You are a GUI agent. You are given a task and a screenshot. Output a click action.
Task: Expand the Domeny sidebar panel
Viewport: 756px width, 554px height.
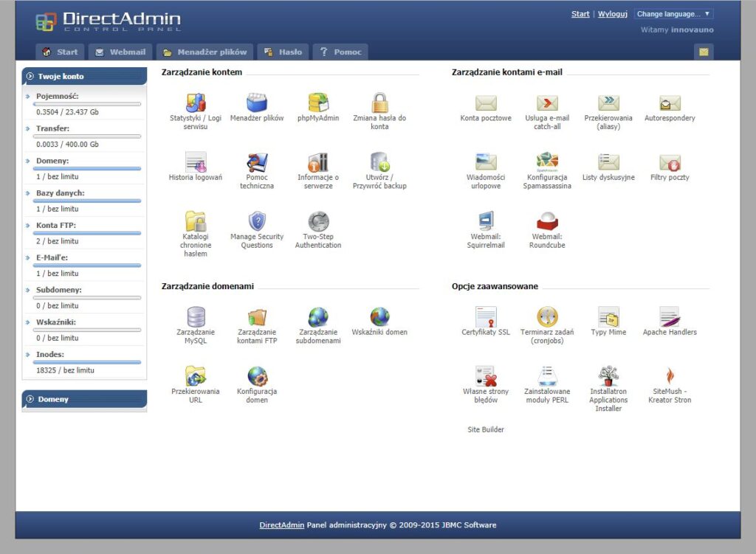84,399
